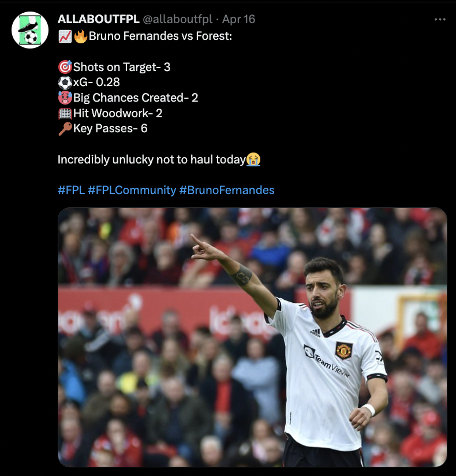Click the 'Bruno Fernandes vs Forest:' headline text
The image size is (456, 476).
tap(160, 37)
